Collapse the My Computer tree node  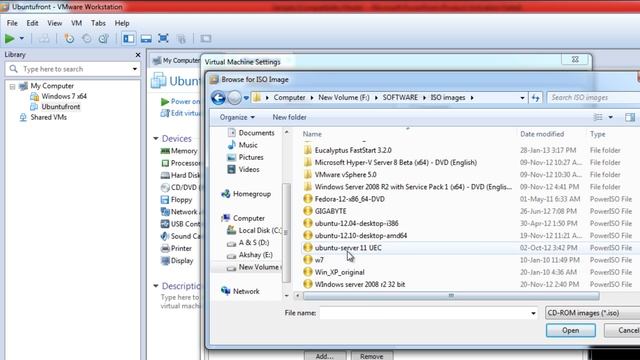(x=12, y=86)
